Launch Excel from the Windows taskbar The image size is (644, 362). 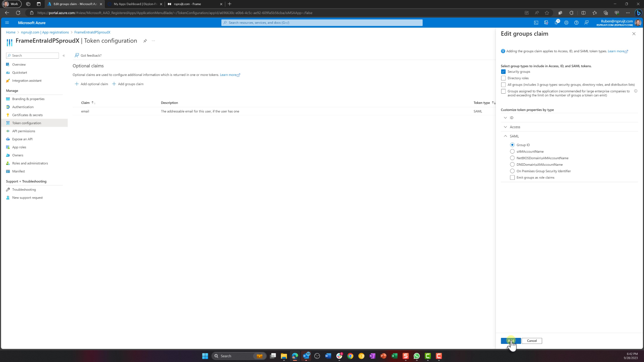(x=394, y=356)
